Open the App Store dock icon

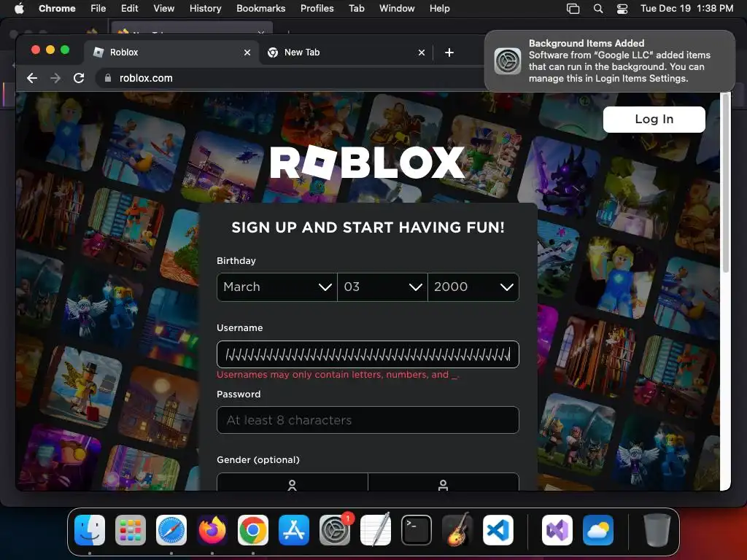(294, 530)
